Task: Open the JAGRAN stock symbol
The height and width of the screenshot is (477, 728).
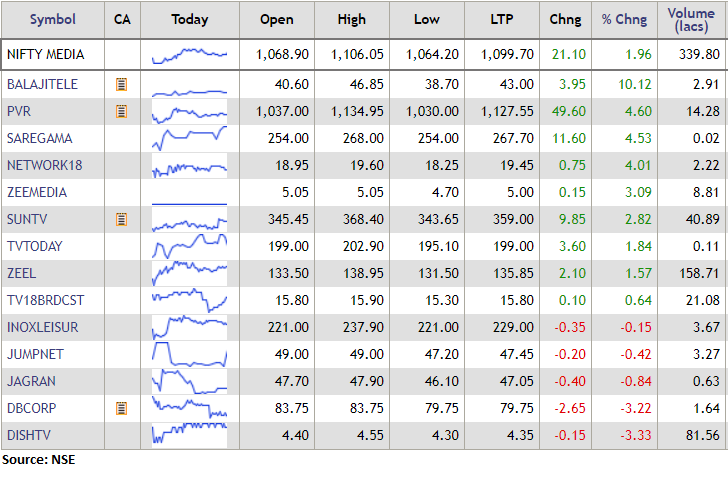Action: click(31, 381)
